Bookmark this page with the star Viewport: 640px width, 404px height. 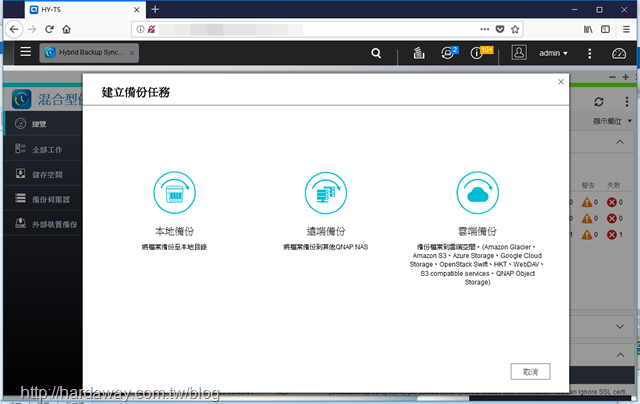pos(515,29)
